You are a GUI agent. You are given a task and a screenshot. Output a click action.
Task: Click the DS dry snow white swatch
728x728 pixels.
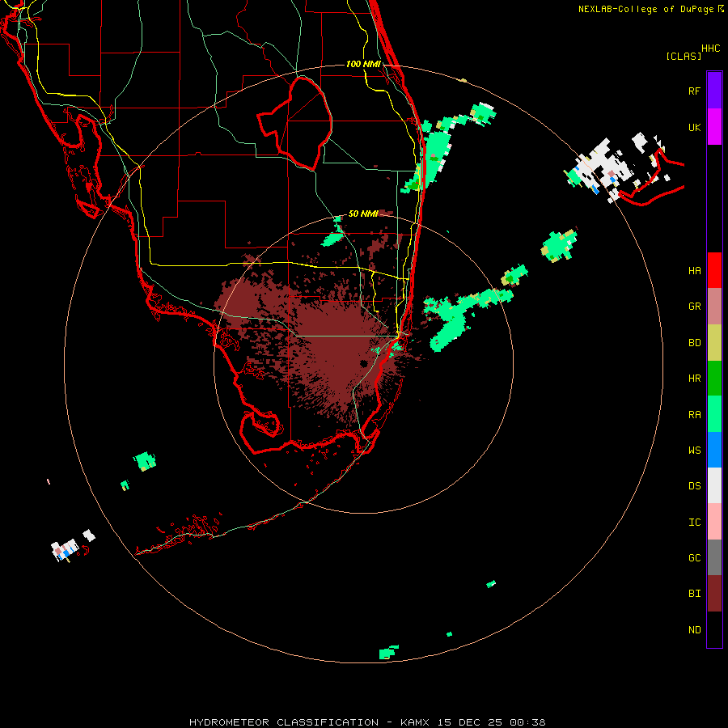tap(714, 485)
